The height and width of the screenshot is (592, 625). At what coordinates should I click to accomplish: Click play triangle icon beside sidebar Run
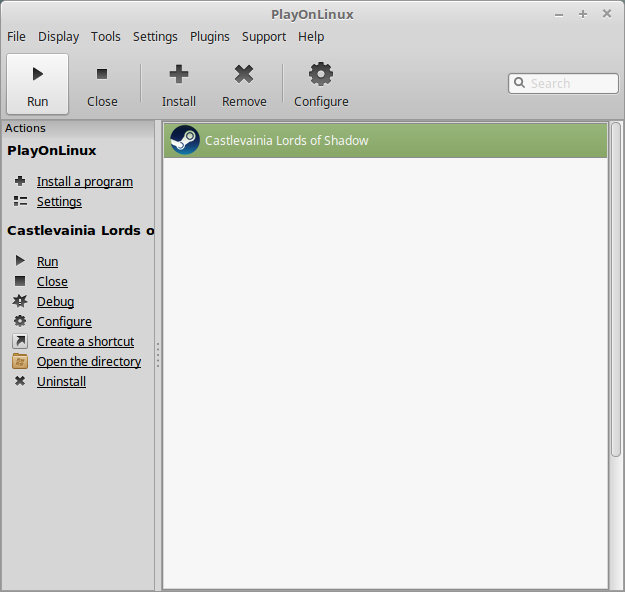pyautogui.click(x=20, y=261)
